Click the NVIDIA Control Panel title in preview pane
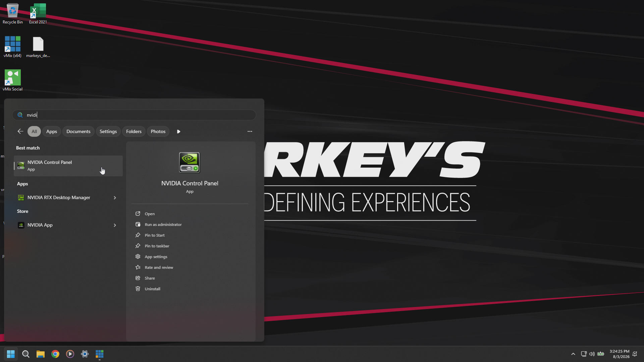The height and width of the screenshot is (362, 644). [x=190, y=183]
